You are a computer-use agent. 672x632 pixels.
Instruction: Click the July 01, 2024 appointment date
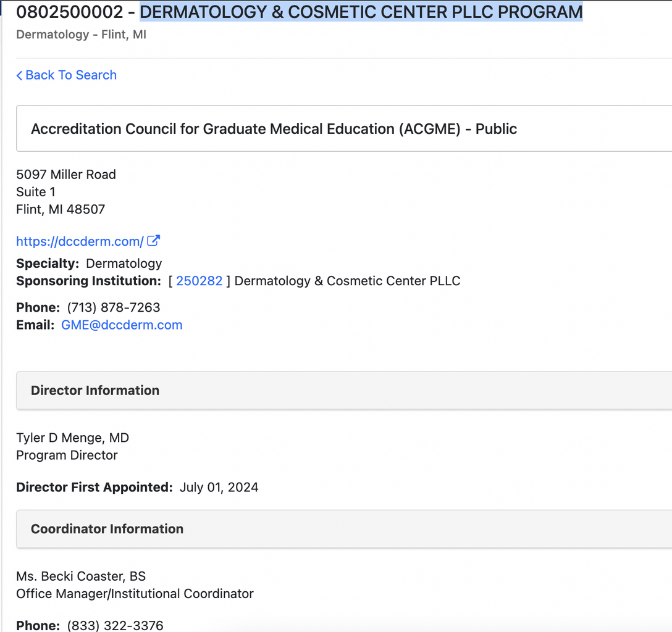click(219, 488)
